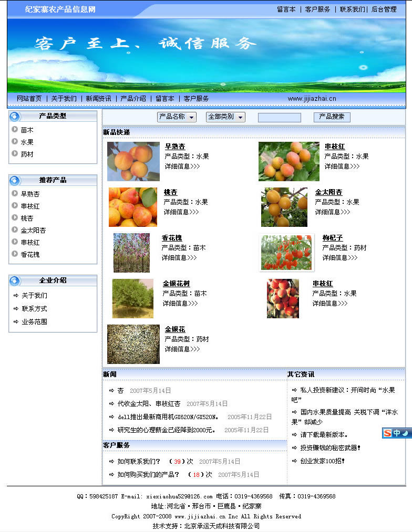The image size is (412, 532).
Task: Open 详细信息 link under 香花槐 product
Action: coord(179,258)
